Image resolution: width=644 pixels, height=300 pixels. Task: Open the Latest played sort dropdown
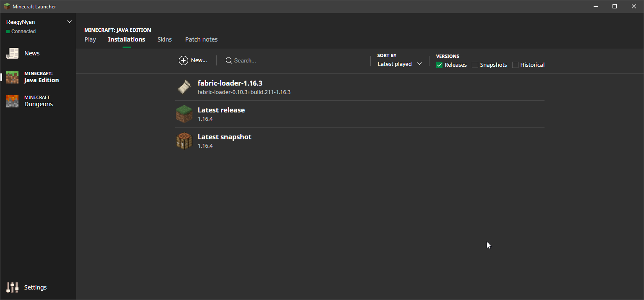tap(400, 64)
